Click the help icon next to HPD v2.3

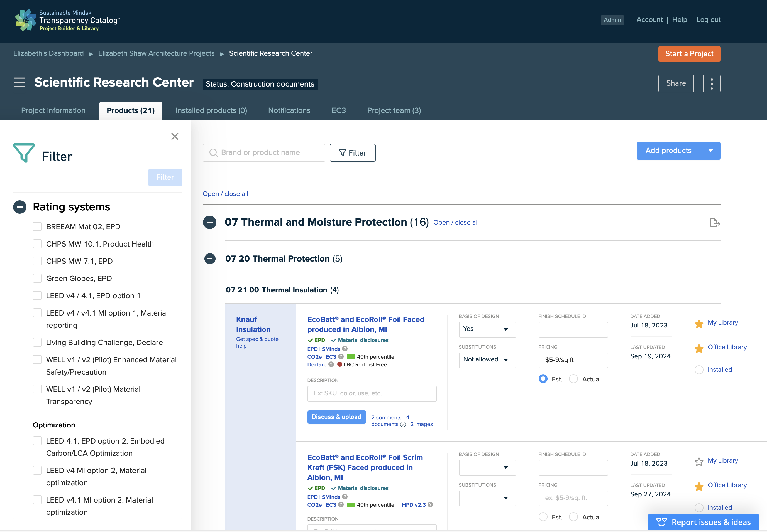coord(430,505)
